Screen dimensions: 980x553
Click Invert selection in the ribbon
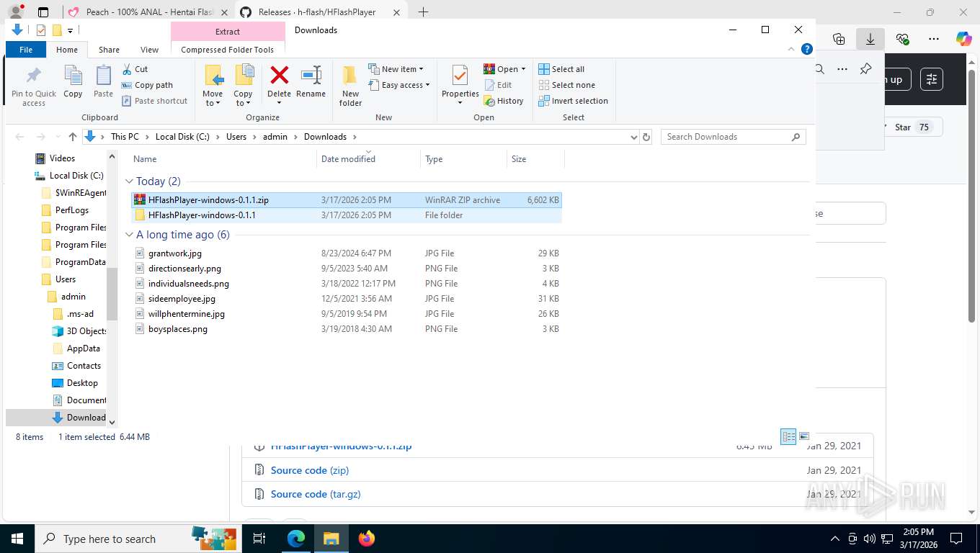click(573, 101)
